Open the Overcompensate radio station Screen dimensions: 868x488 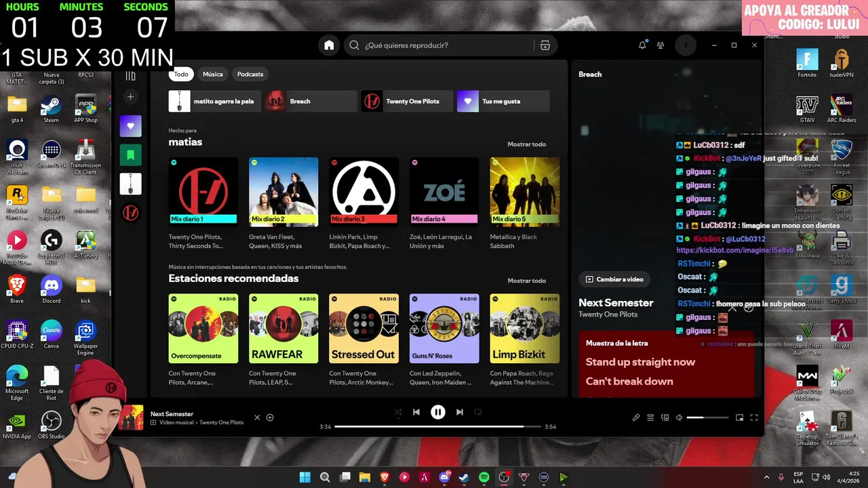pos(203,328)
